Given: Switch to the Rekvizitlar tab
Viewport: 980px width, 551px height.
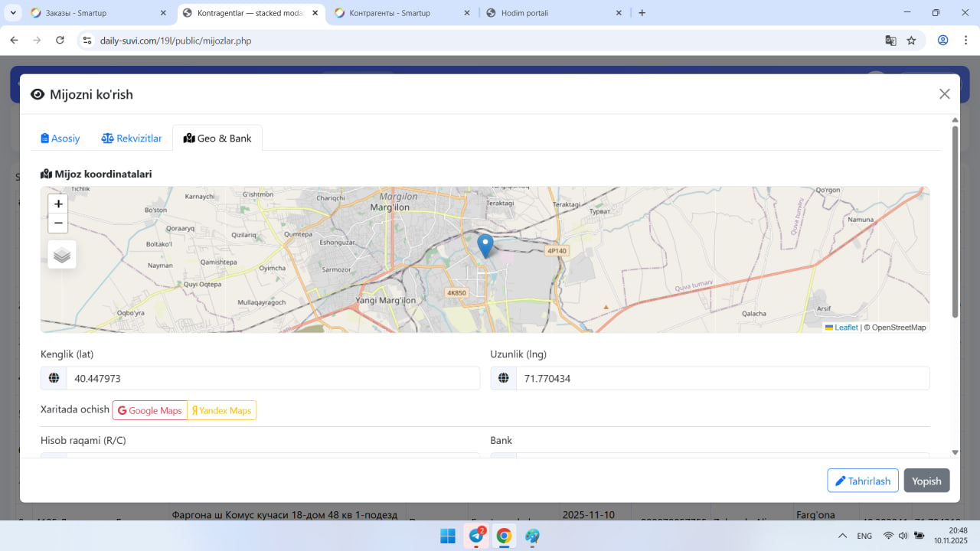Looking at the screenshot, I should [x=132, y=139].
